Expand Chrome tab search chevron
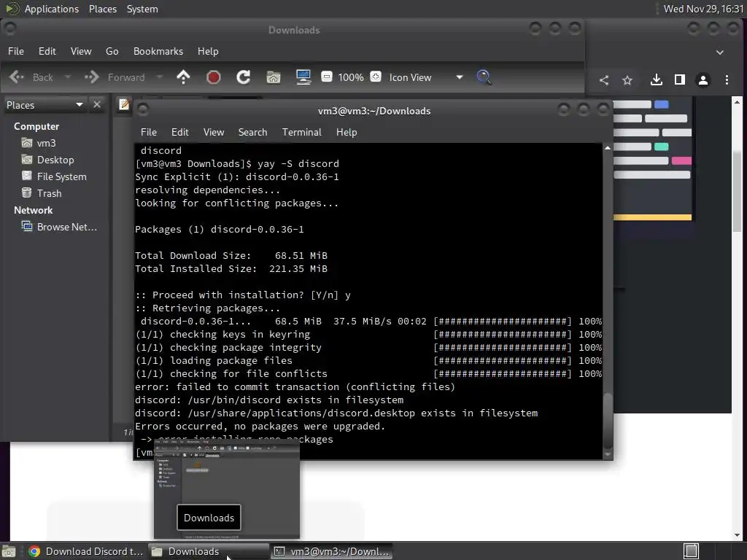 [x=720, y=52]
